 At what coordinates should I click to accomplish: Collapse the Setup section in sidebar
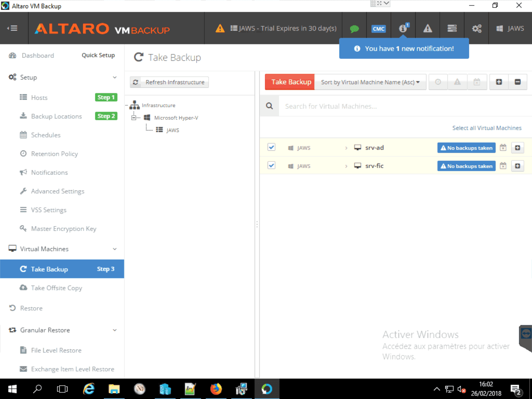[115, 77]
